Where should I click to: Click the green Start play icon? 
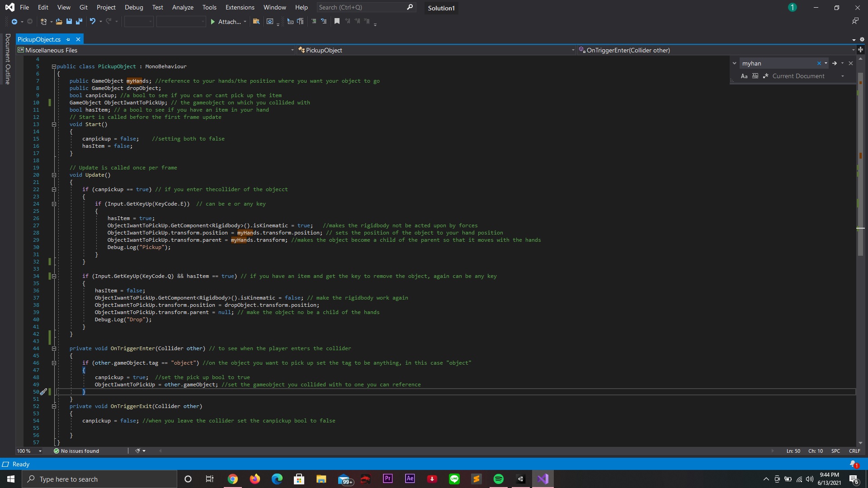click(x=213, y=22)
